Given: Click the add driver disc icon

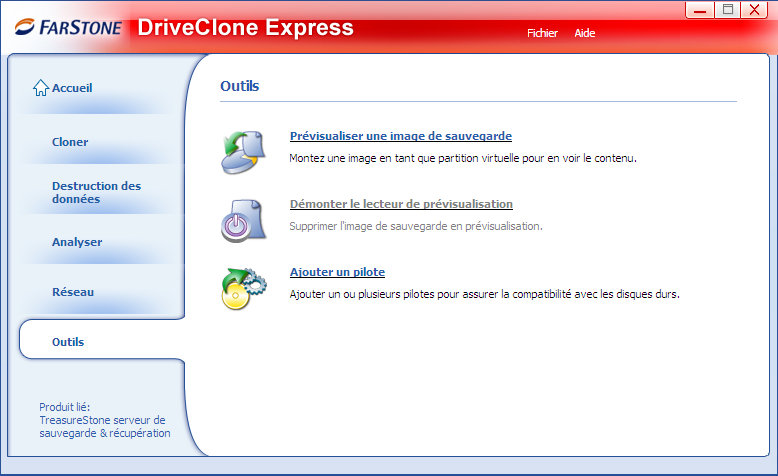Looking at the screenshot, I should point(244,289).
